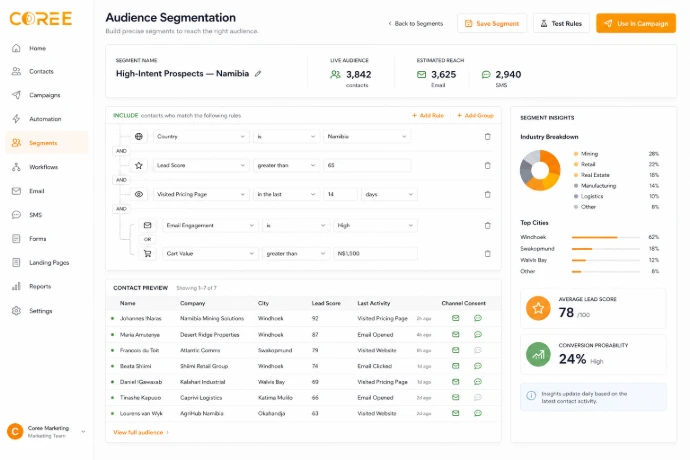Click the Average Lead Score star badge
This screenshot has height=460, width=690.
point(538,308)
